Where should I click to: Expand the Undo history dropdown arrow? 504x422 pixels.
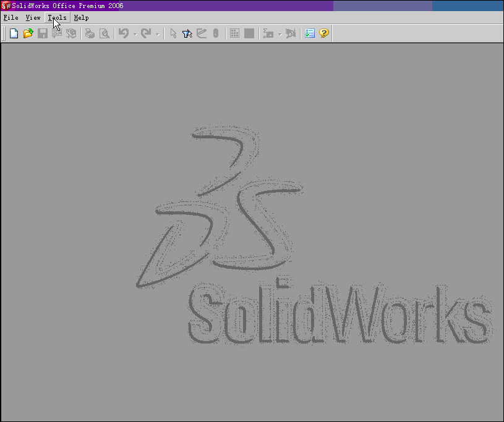tap(135, 34)
